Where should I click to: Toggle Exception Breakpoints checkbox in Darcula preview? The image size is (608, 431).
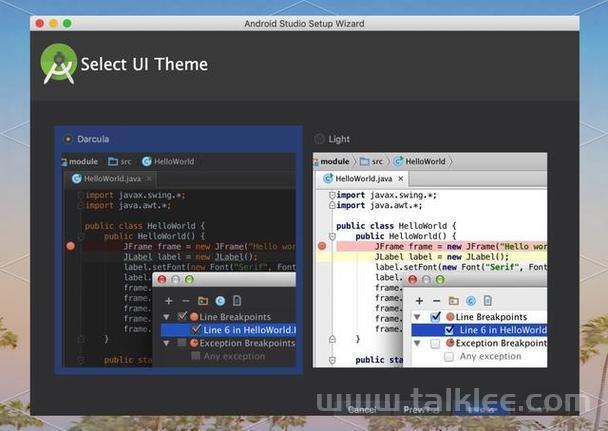[x=181, y=343]
